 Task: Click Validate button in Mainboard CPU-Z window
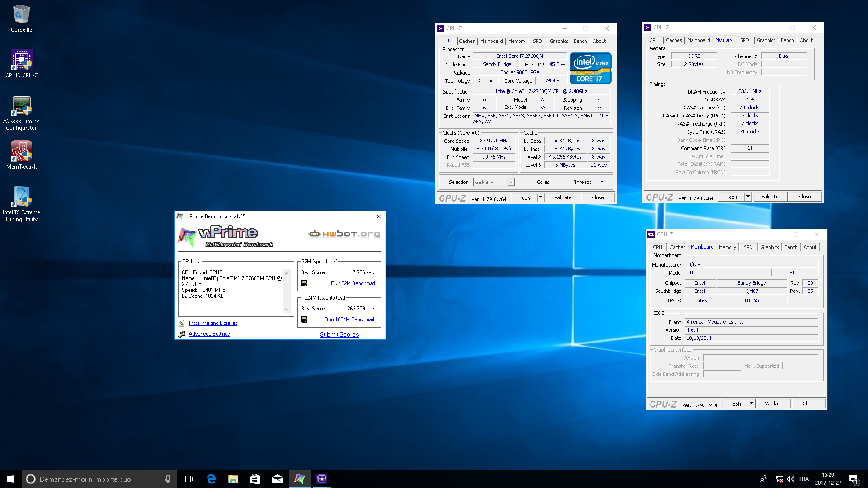pos(774,404)
